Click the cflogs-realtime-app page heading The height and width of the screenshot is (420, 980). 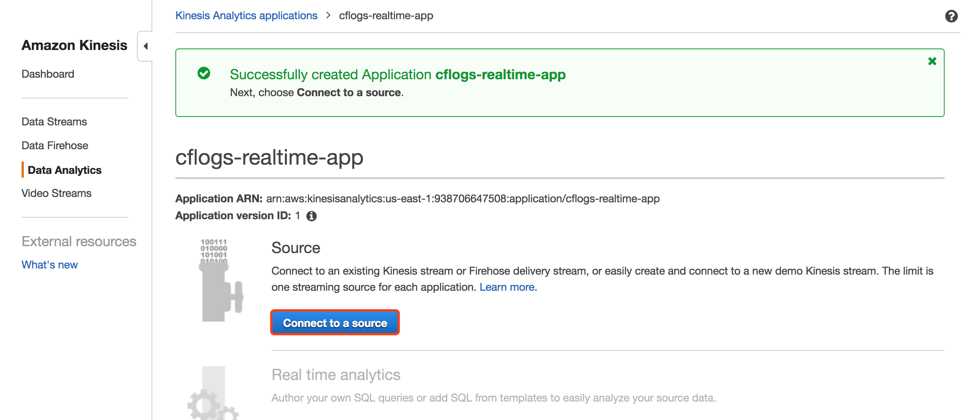pyautogui.click(x=269, y=157)
